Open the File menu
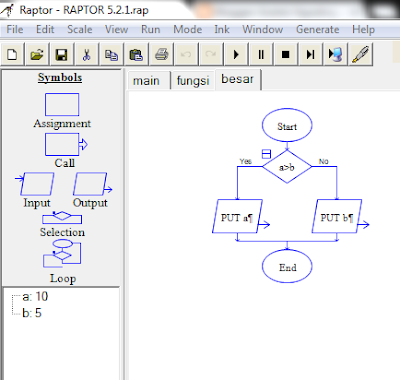 [x=15, y=29]
